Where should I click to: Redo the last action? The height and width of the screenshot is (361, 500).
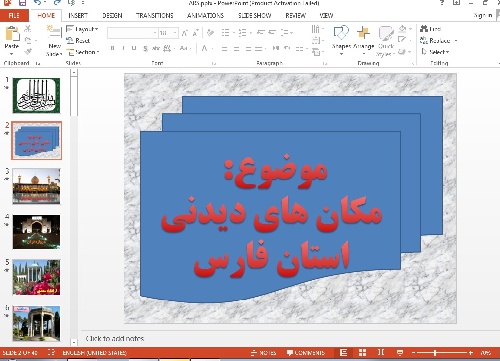[x=57, y=3]
